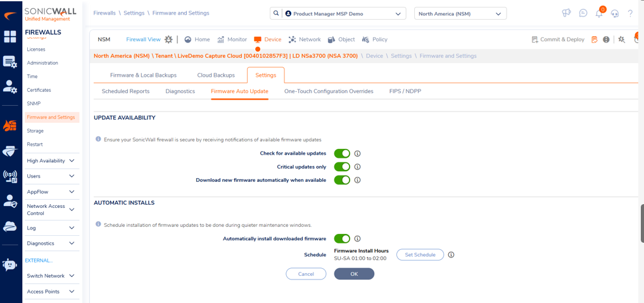Open the Product Manager MSP Demo dropdown
Image resolution: width=644 pixels, height=303 pixels.
tap(344, 13)
